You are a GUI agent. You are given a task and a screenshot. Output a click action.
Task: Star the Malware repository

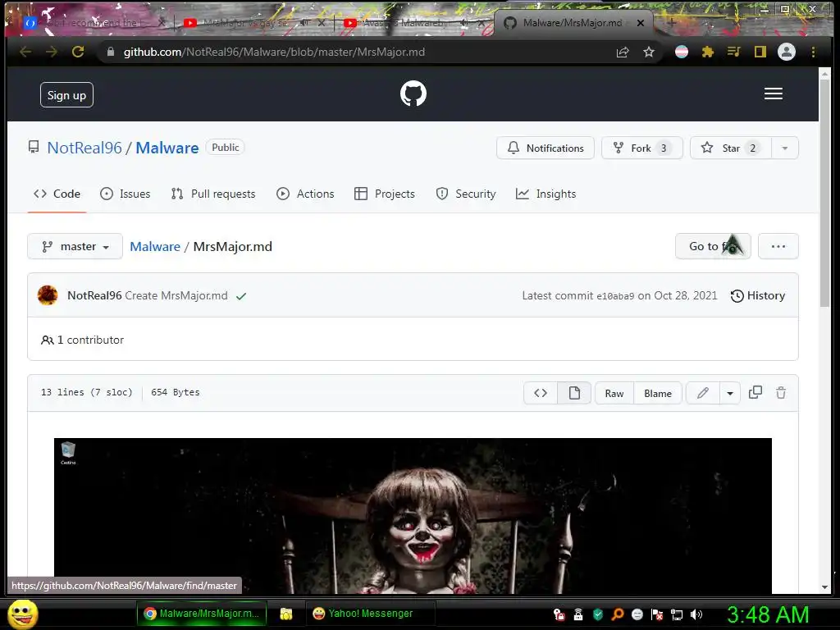pyautogui.click(x=731, y=148)
